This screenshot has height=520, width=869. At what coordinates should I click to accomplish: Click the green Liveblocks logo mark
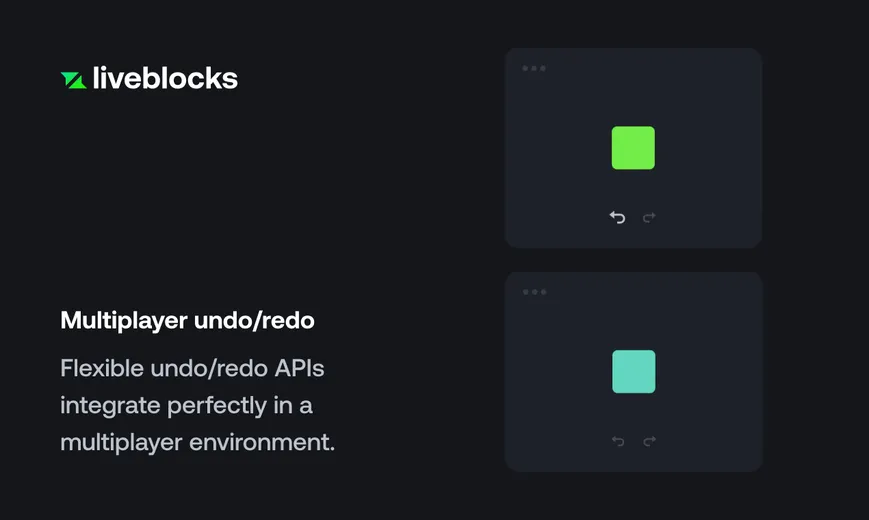click(74, 80)
